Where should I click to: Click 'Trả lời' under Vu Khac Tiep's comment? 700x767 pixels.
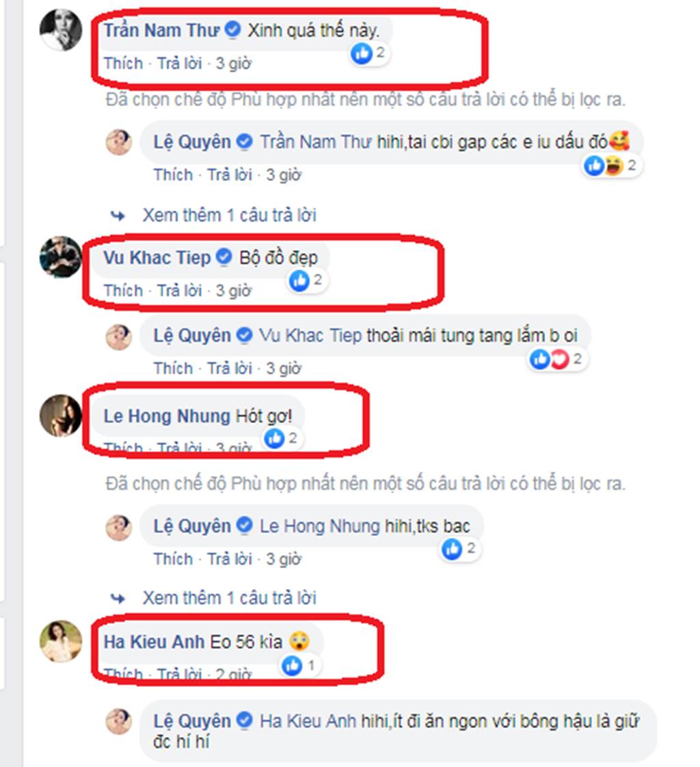tap(180, 291)
